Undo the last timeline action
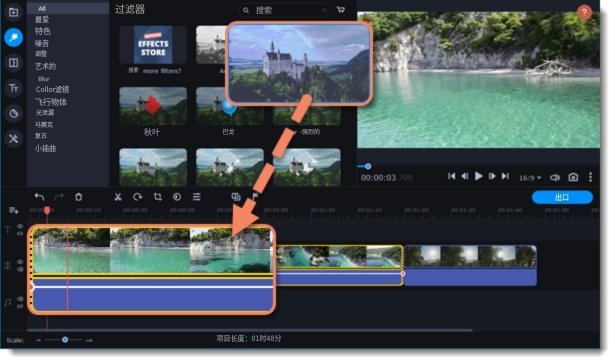Image resolution: width=615 pixels, height=364 pixels. coord(39,197)
